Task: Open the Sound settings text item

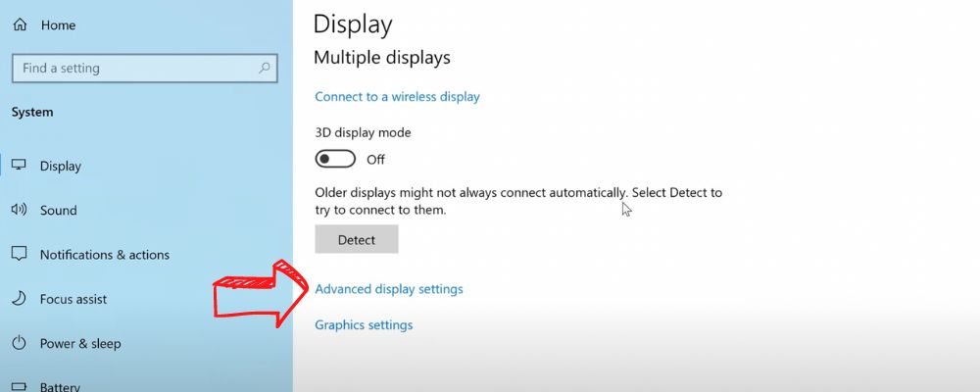Action: pos(58,210)
